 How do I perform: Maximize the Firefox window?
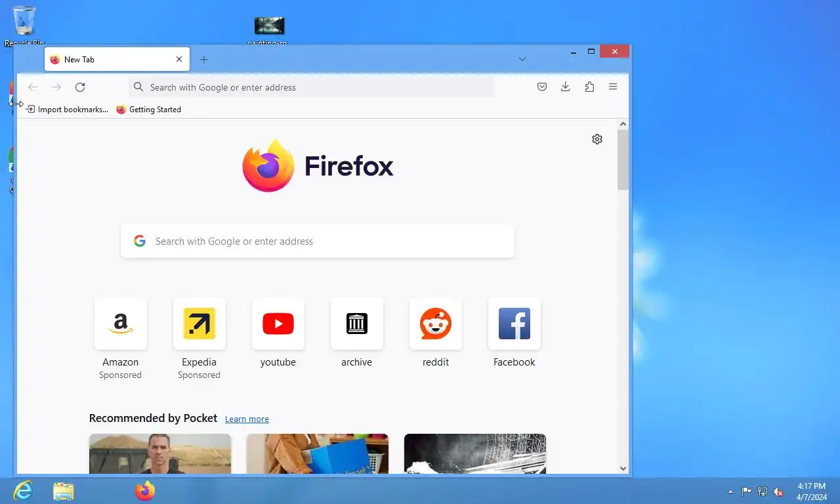point(591,52)
